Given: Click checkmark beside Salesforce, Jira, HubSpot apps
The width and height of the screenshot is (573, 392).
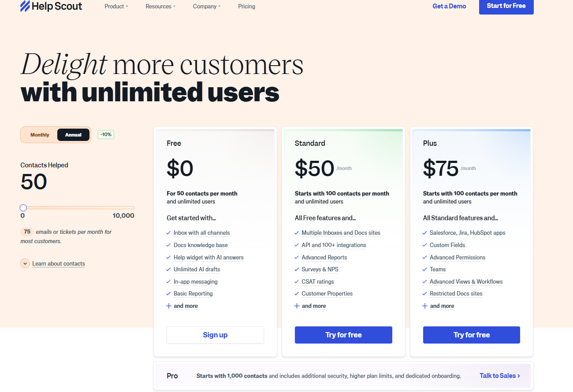Looking at the screenshot, I should [x=425, y=233].
